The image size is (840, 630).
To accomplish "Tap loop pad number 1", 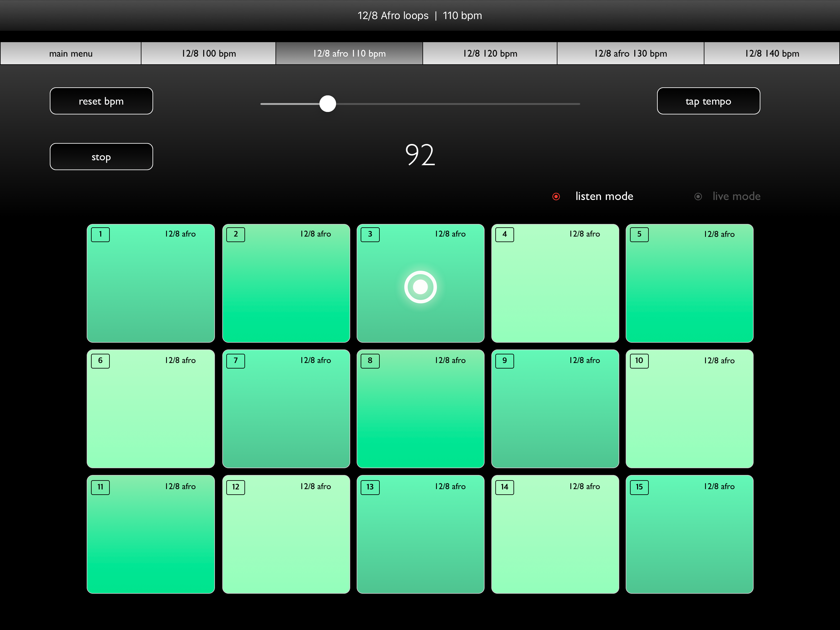I will click(x=151, y=283).
